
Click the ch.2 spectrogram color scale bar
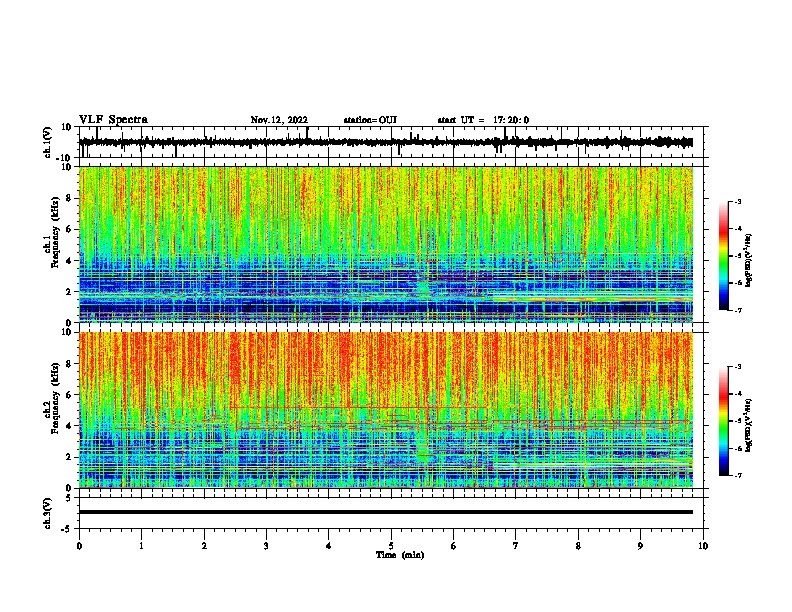[x=723, y=421]
